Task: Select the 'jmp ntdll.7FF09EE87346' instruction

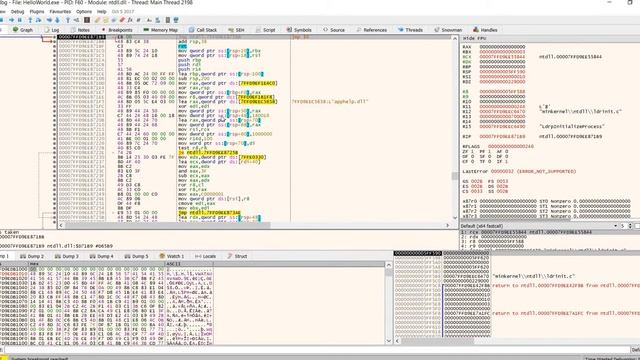Action: tap(209, 213)
